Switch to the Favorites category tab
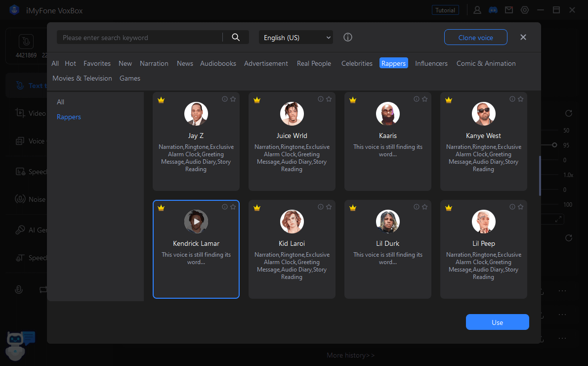This screenshot has width=588, height=366. (x=97, y=63)
